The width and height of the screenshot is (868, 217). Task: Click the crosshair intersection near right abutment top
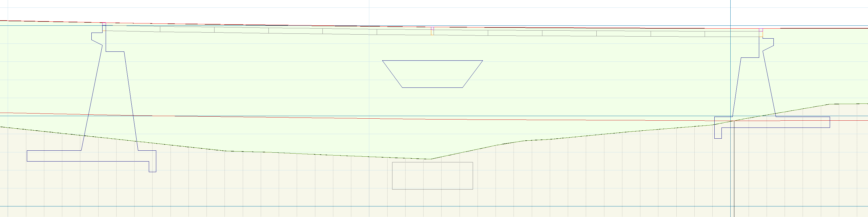(x=731, y=26)
